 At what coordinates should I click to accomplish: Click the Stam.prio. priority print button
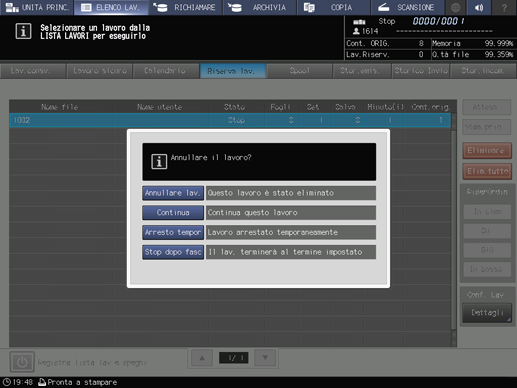[487, 127]
